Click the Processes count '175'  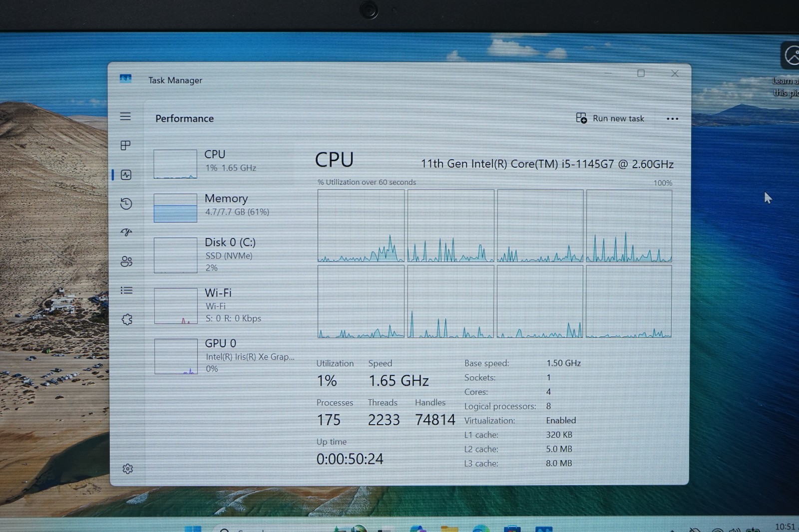tap(329, 420)
